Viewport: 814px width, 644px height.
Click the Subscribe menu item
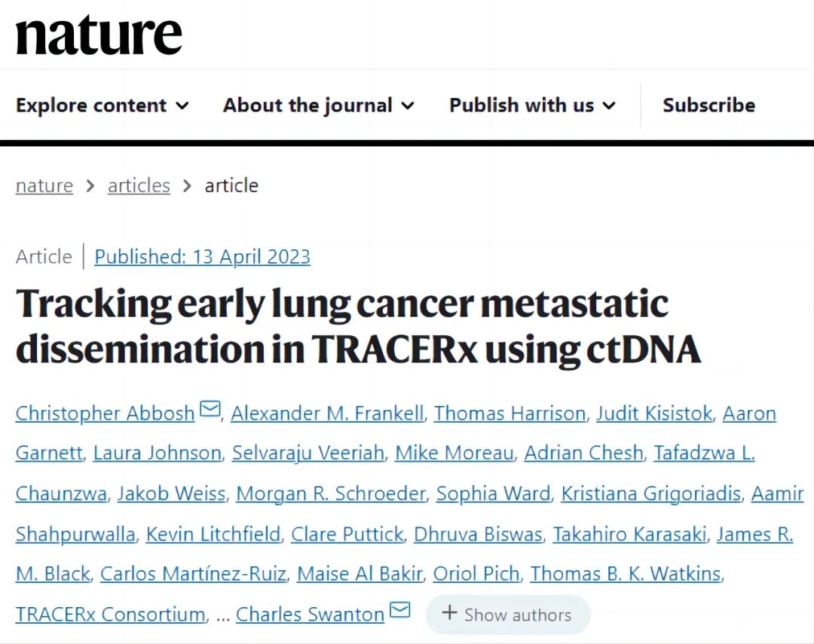pos(708,105)
